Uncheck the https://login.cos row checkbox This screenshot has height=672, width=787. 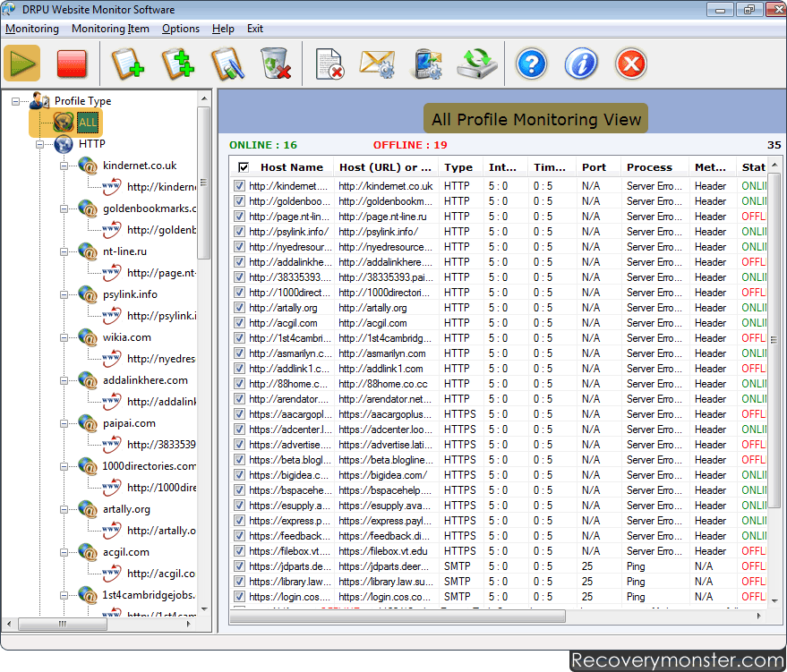point(239,596)
